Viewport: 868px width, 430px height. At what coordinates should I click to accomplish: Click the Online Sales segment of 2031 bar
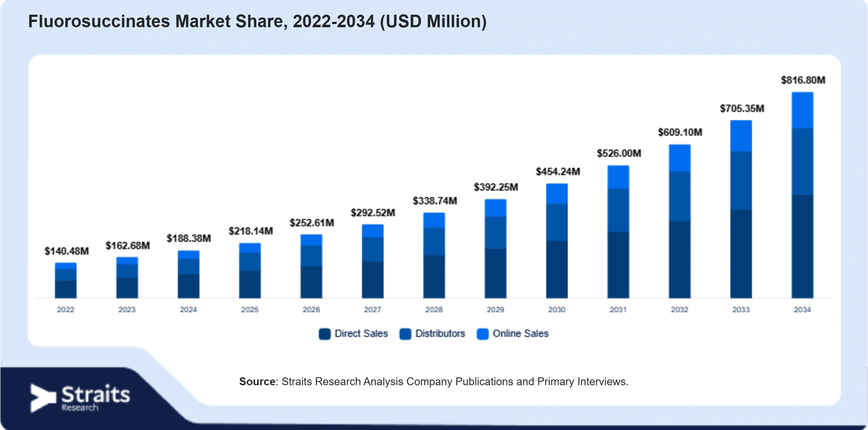[x=618, y=177]
